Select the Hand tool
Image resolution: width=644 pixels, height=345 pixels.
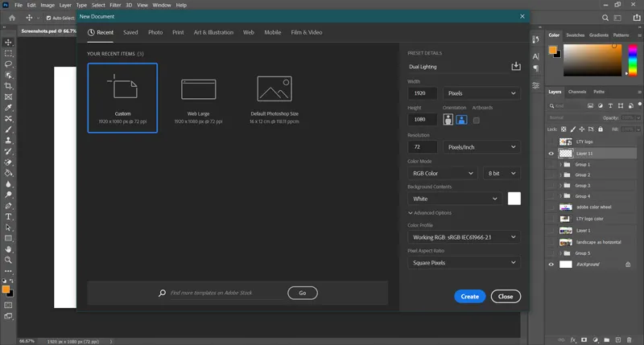8,249
